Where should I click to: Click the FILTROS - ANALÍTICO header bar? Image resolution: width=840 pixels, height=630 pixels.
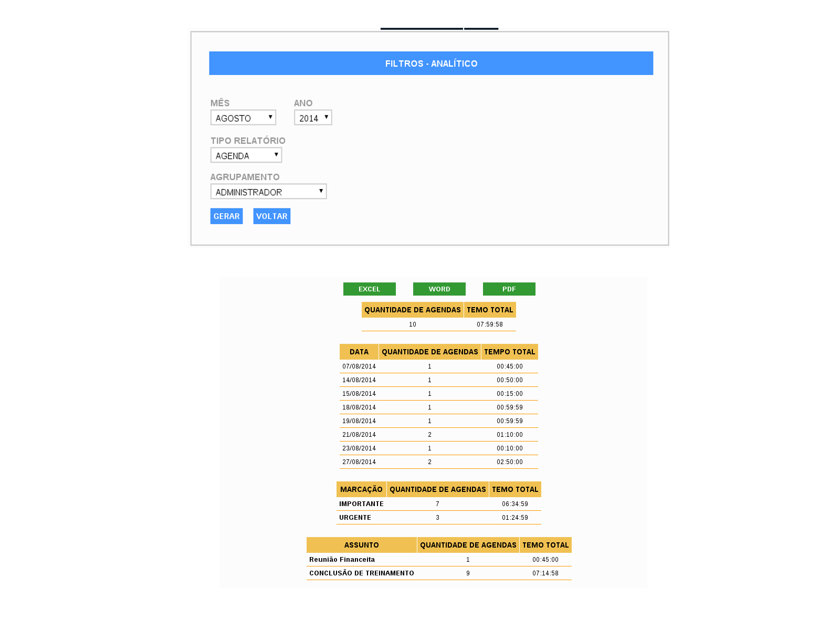click(430, 64)
